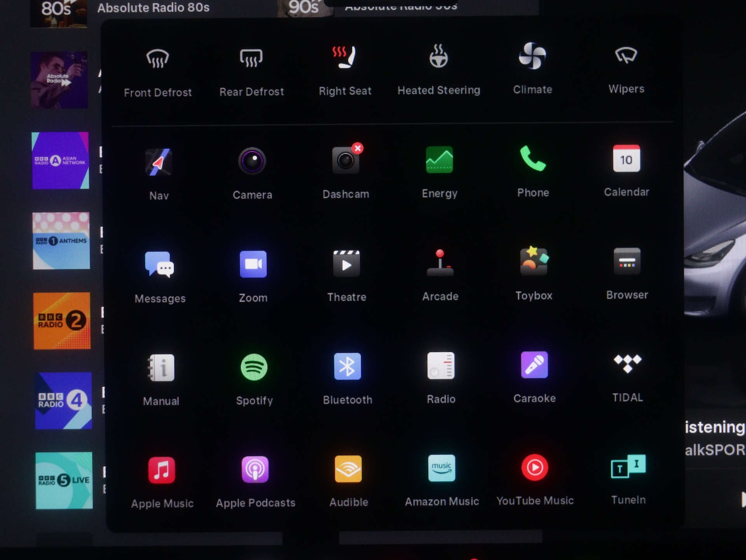Toggle Front Defrost on
Viewport: 746px width, 560px height.
point(158,59)
